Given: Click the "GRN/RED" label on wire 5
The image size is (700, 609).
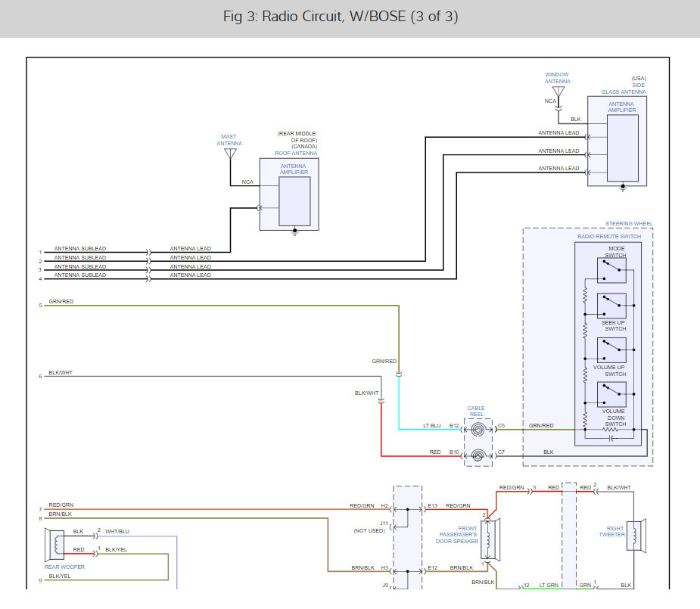Looking at the screenshot, I should [61, 302].
